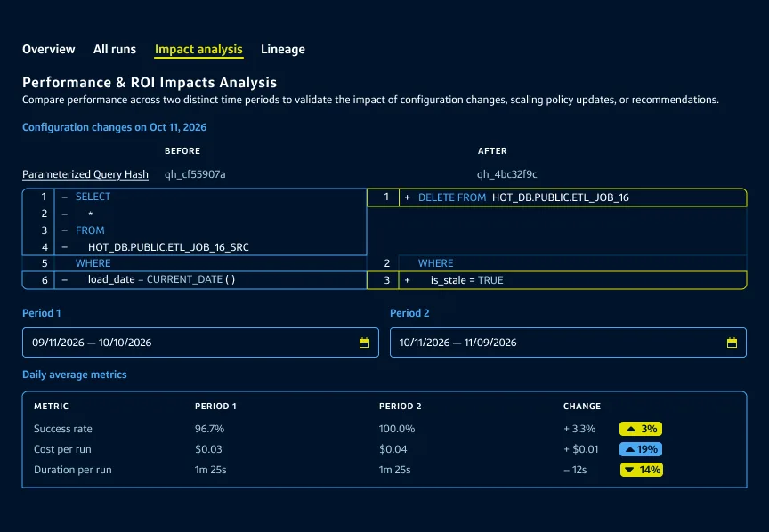Click the removed FROM line

pos(195,230)
